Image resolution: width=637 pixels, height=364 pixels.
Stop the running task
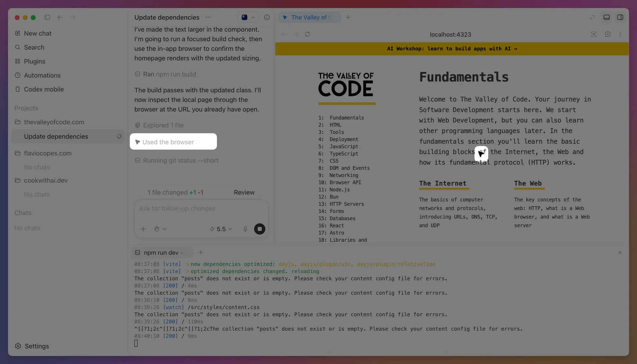(x=260, y=229)
